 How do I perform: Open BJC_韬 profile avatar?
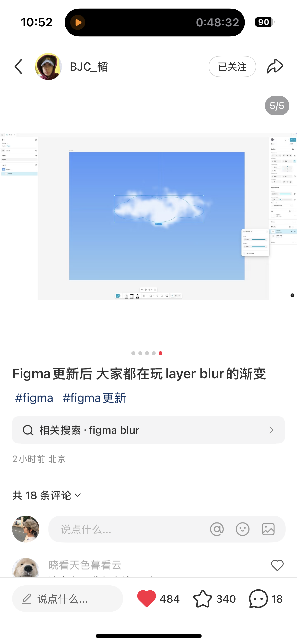pos(48,67)
